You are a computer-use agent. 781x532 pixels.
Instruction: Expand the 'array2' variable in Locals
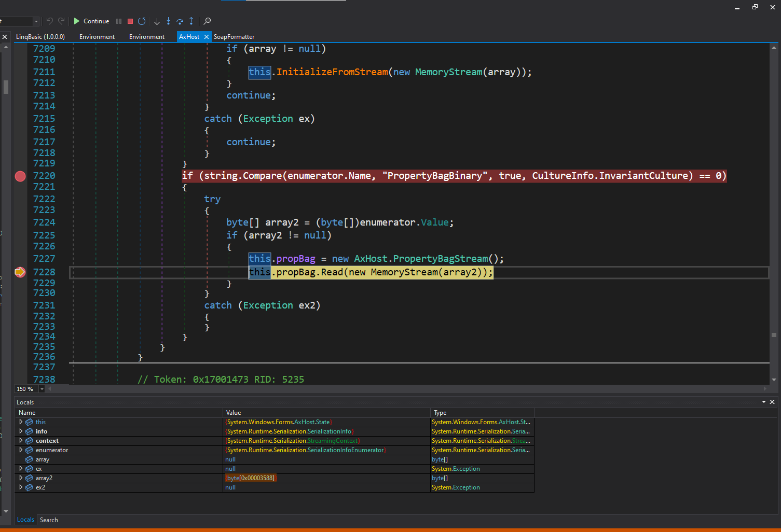pyautogui.click(x=21, y=478)
